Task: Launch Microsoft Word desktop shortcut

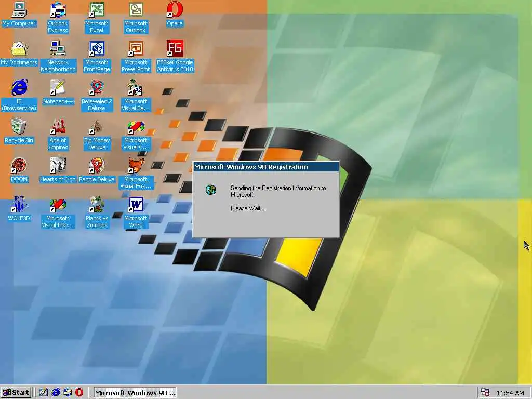Action: pos(136,212)
